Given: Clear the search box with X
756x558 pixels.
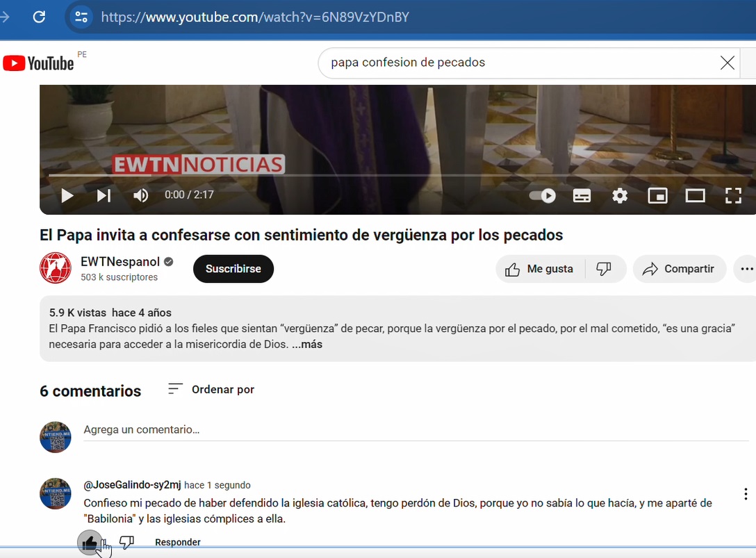Looking at the screenshot, I should coord(727,63).
